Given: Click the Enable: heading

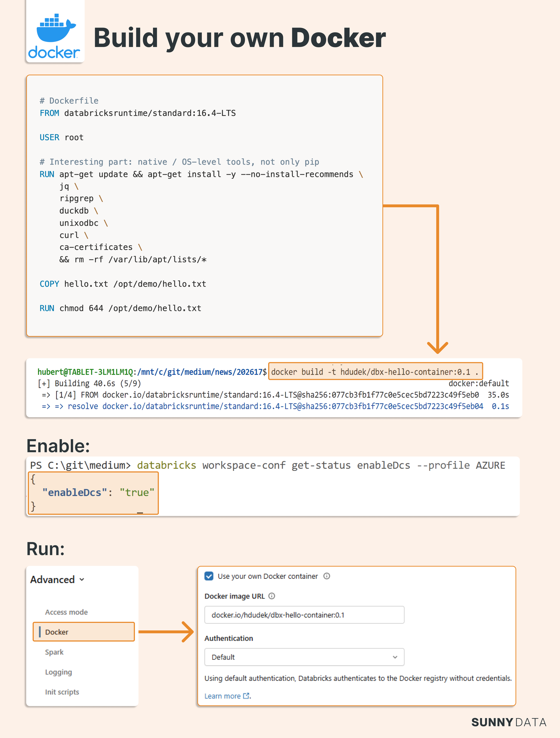Looking at the screenshot, I should click(x=58, y=446).
